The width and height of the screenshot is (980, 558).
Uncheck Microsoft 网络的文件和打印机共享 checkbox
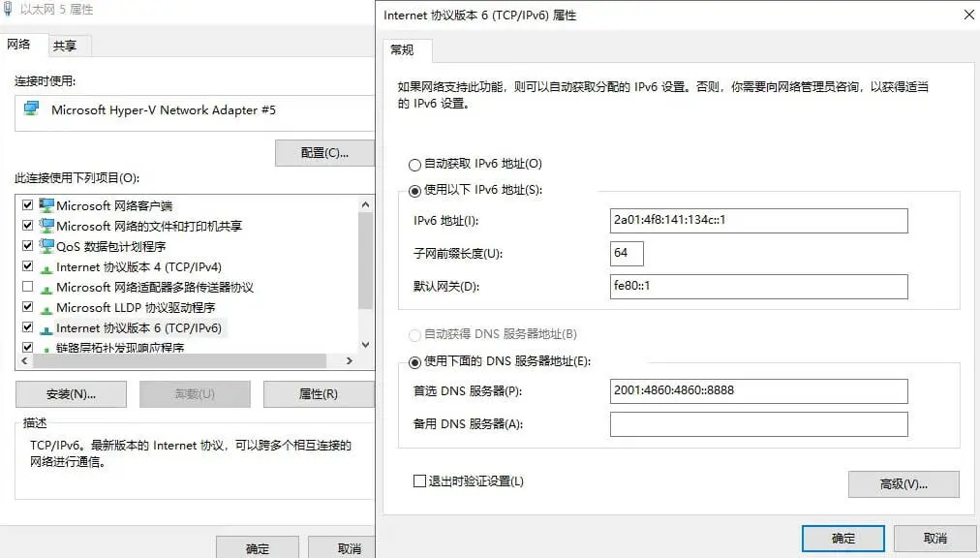click(27, 226)
